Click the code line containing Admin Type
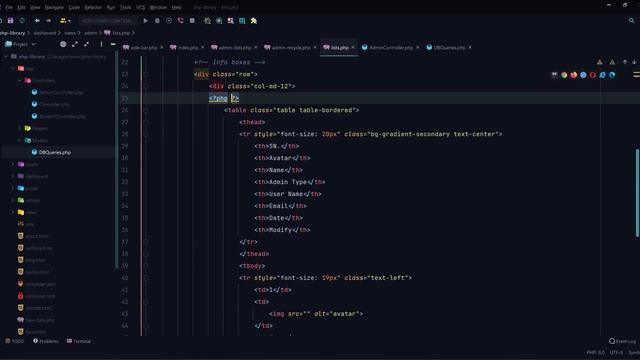640x360 pixels. tap(289, 182)
